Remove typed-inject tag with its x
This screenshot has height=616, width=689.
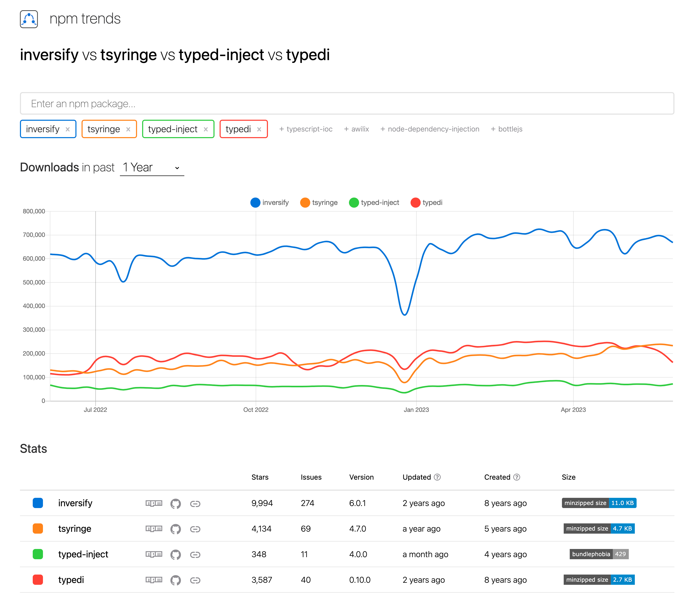click(206, 129)
